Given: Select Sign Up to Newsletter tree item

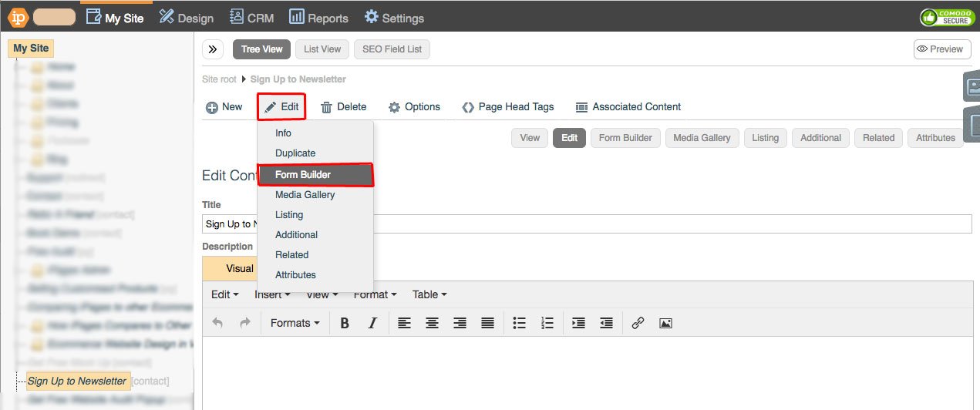Looking at the screenshot, I should 77,381.
